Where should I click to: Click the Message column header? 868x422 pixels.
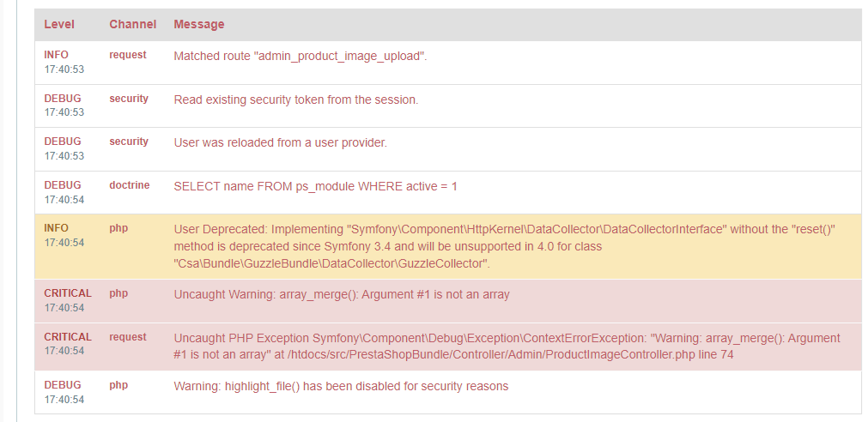[x=199, y=25]
